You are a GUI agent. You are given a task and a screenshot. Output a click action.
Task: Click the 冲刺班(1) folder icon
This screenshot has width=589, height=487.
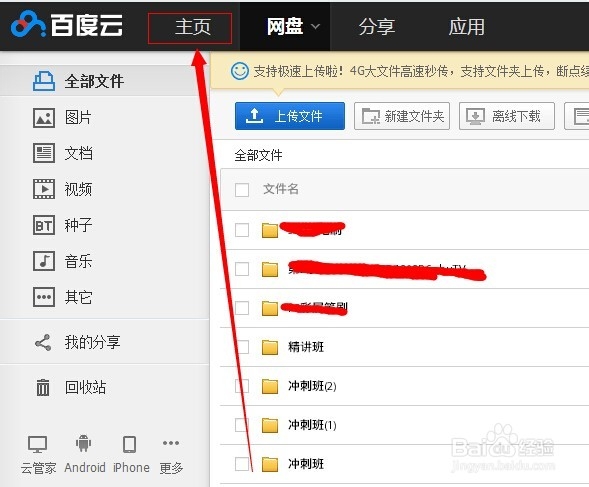270,425
